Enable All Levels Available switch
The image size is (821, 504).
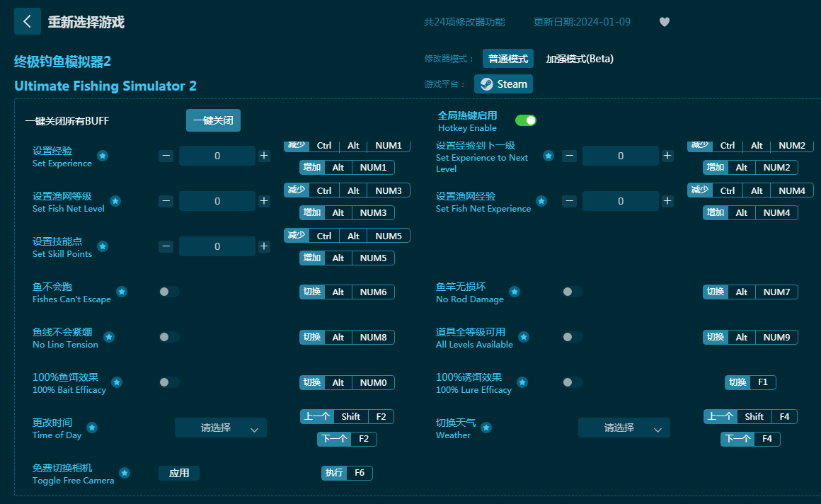click(x=573, y=337)
